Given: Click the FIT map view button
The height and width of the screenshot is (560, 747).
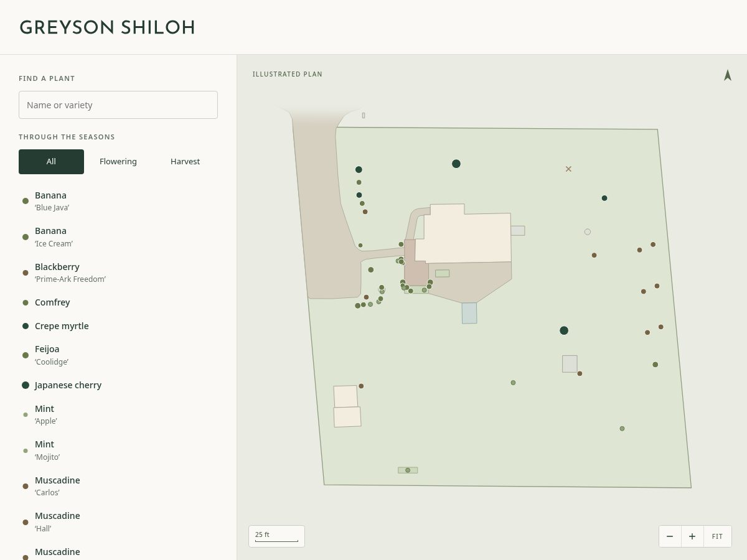Looking at the screenshot, I should (717, 536).
